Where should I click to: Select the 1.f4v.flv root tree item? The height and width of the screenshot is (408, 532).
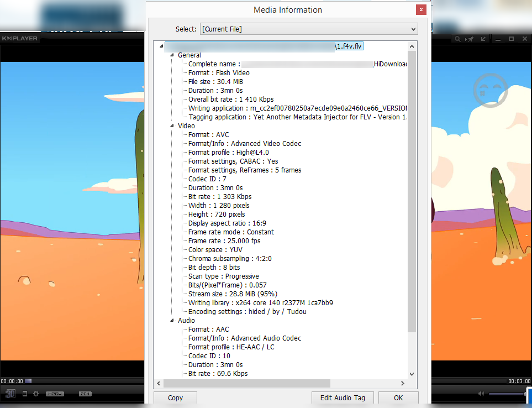pos(264,46)
